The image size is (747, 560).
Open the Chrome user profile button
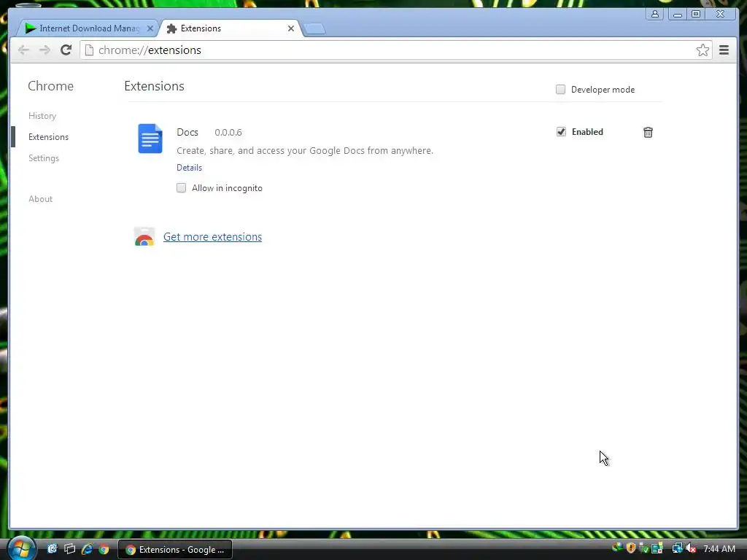pyautogui.click(x=655, y=14)
